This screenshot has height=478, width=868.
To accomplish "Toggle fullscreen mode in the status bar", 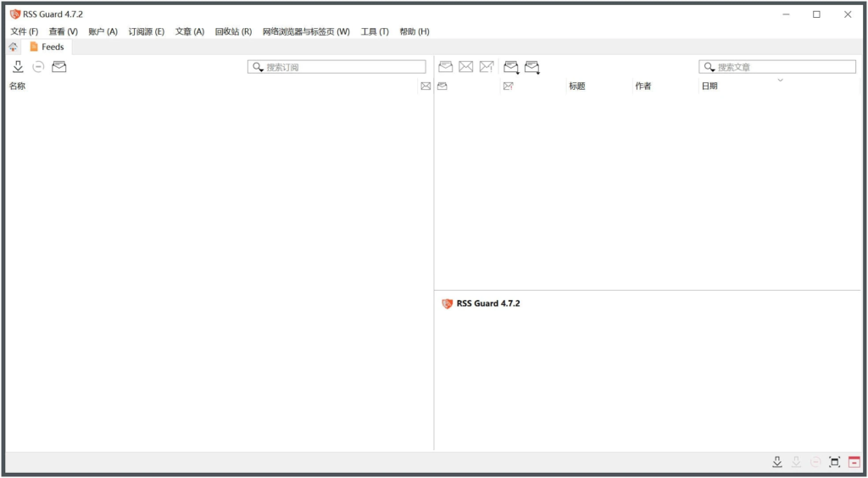I will pos(834,462).
